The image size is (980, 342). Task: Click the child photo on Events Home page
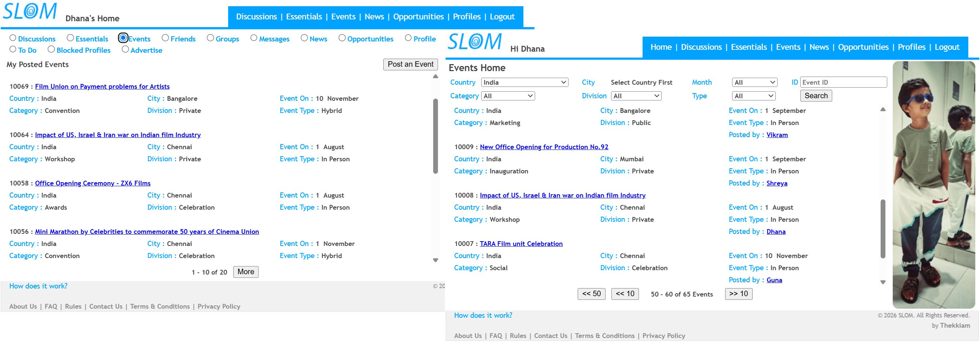point(933,184)
